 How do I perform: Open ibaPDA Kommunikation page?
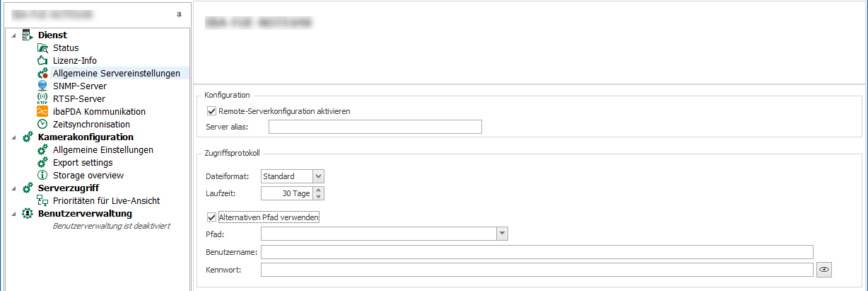99,111
